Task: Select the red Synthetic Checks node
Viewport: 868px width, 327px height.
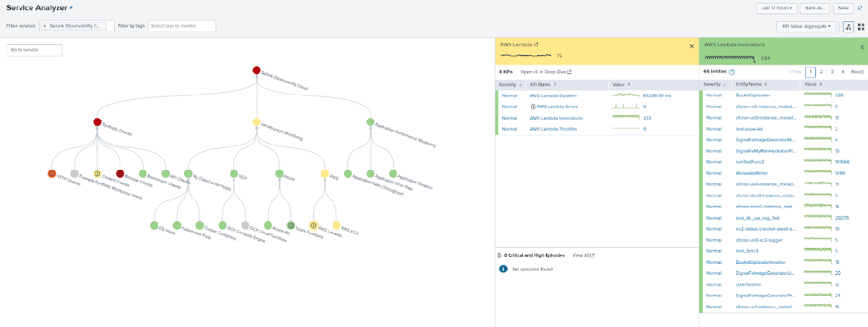Action: [x=97, y=122]
